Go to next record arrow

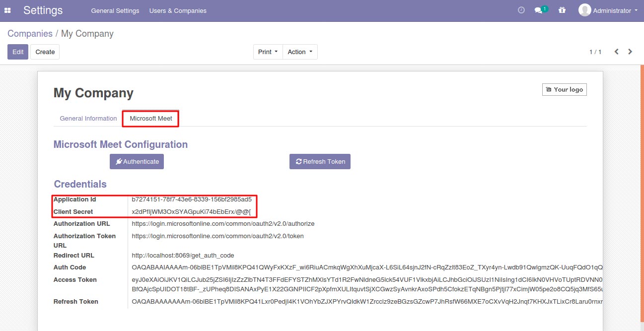click(630, 52)
